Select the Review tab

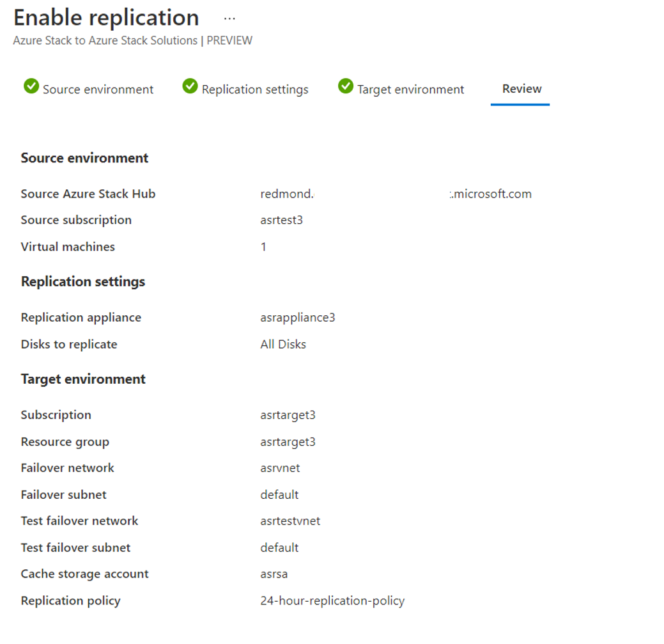point(521,88)
